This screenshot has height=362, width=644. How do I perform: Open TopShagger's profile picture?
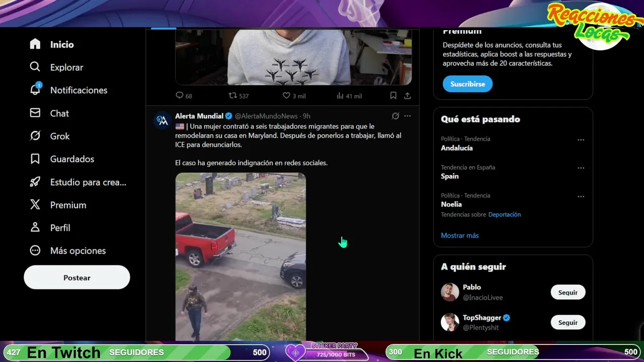(x=450, y=322)
